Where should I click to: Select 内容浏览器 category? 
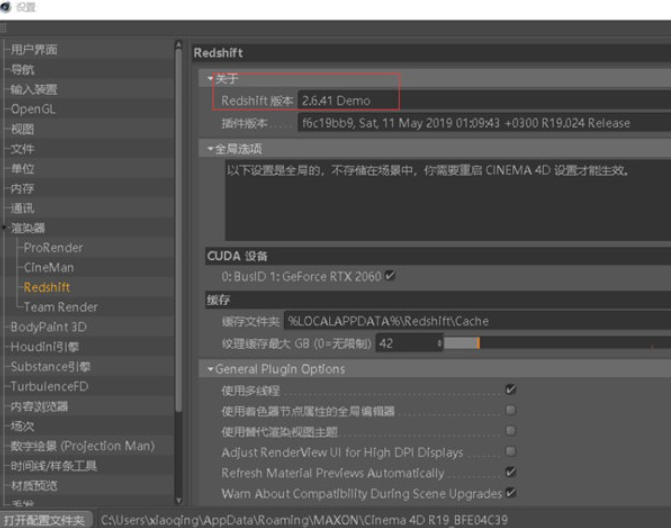[39, 406]
